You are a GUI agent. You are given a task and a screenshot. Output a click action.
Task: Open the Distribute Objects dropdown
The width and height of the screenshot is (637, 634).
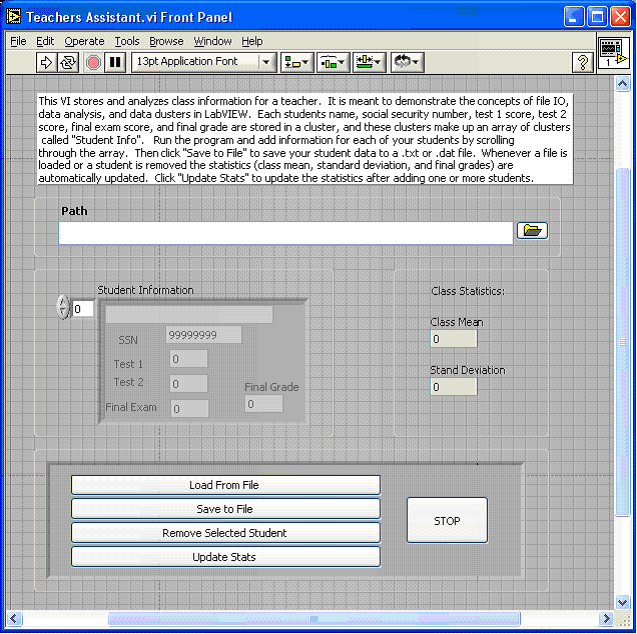[333, 62]
